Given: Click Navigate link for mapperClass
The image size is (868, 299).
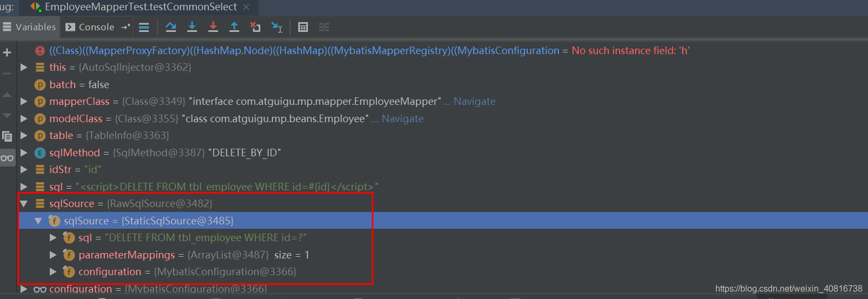Looking at the screenshot, I should point(475,101).
